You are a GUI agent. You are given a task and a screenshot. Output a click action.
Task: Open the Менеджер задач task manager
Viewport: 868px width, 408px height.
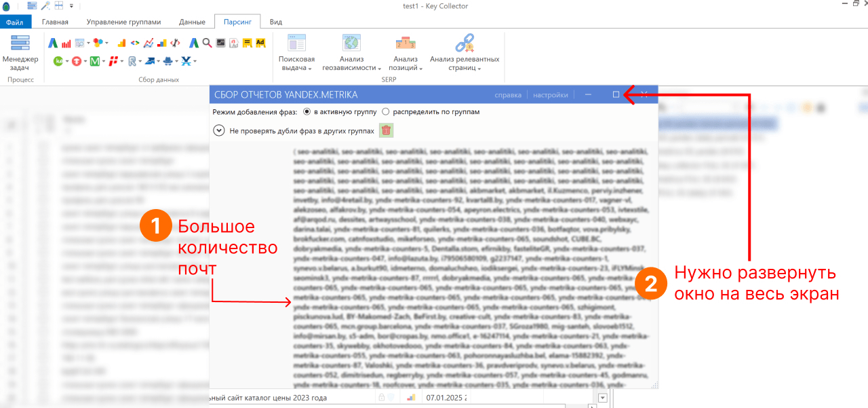[x=20, y=52]
